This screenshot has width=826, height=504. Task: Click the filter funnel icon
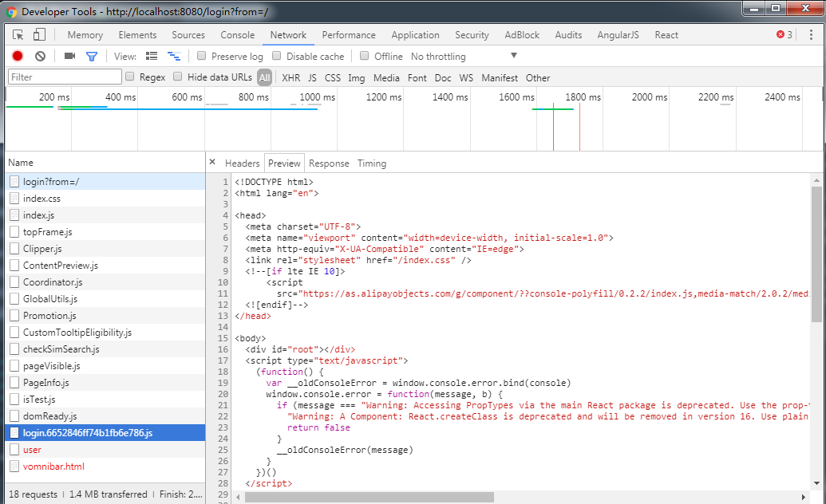(92, 56)
